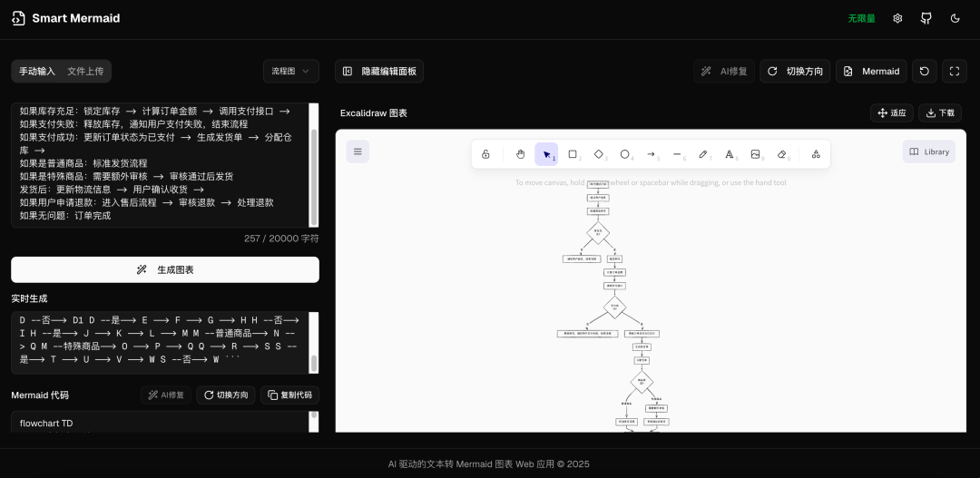Select the arrow drawing tool
Screen dimensions: 980x478
(x=651, y=154)
